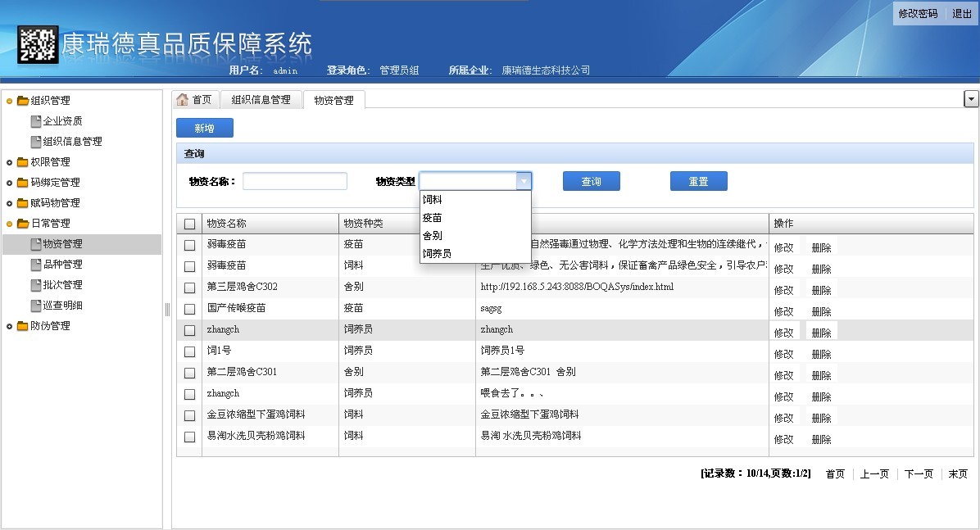
Task: Open 品种管理 in the sidebar tree
Action: (x=62, y=265)
